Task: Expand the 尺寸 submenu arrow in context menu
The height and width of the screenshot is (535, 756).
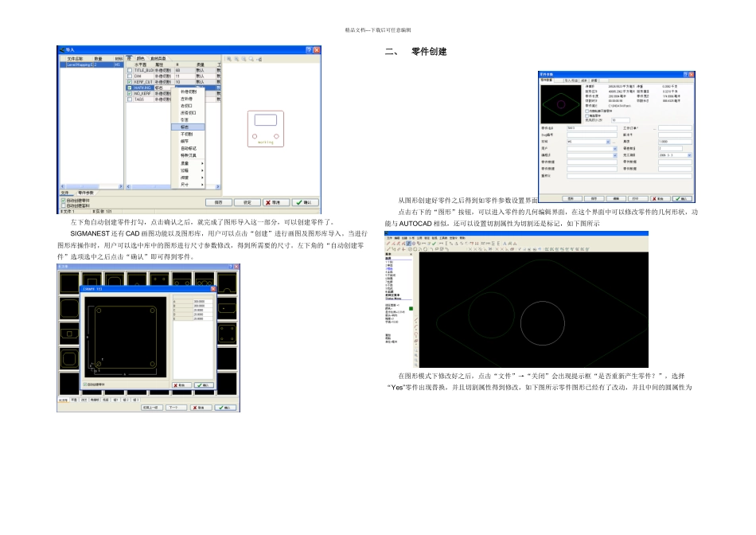Action: tap(202, 185)
